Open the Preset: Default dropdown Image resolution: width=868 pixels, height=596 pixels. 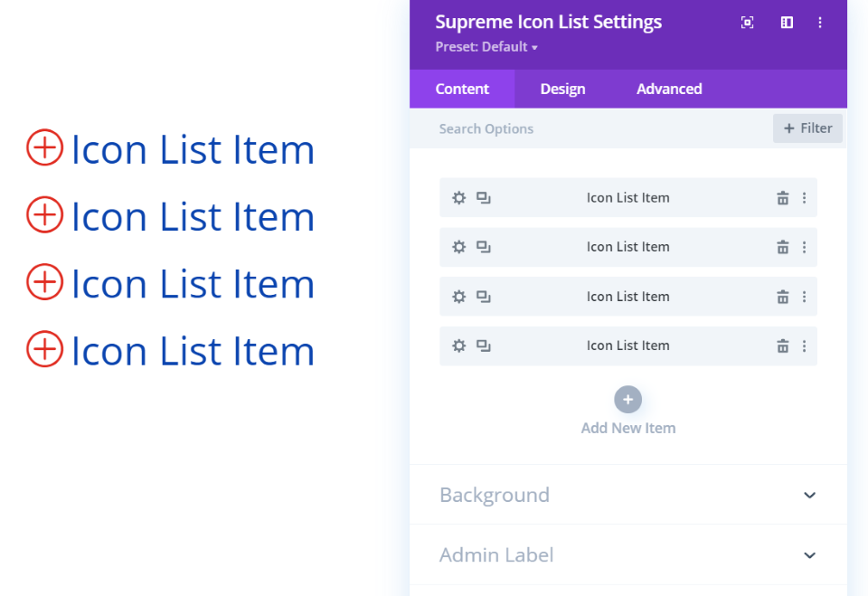(486, 47)
